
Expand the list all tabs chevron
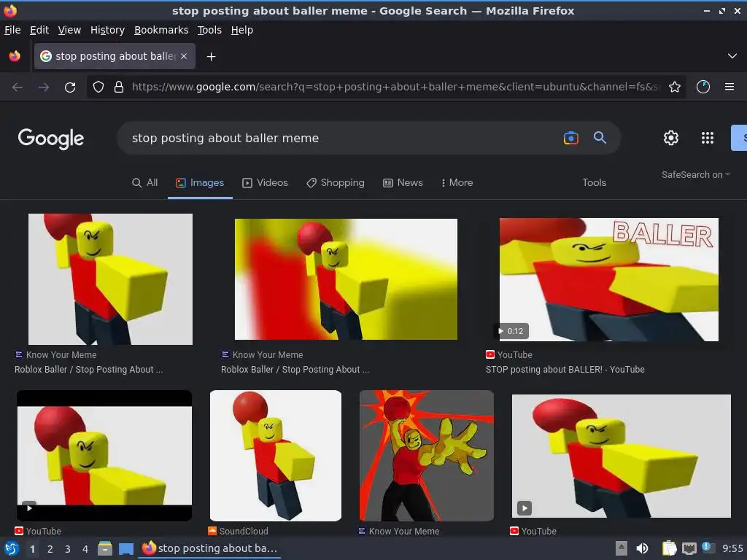pyautogui.click(x=732, y=56)
